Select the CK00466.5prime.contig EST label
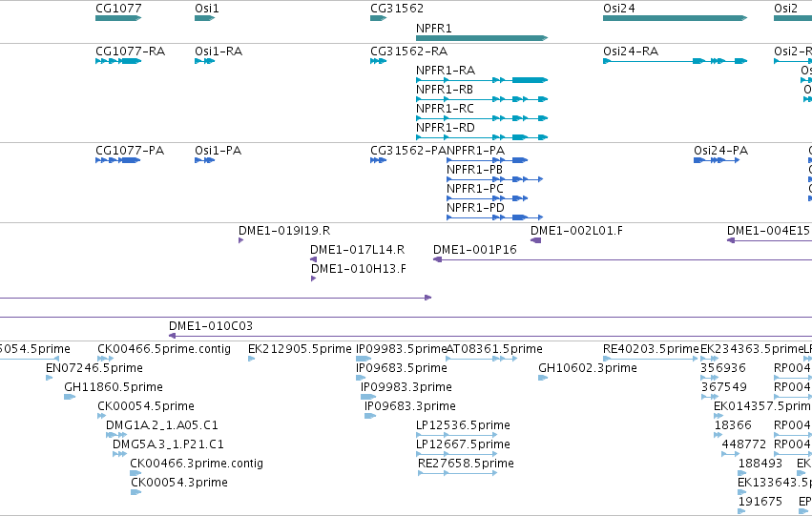 tap(164, 349)
